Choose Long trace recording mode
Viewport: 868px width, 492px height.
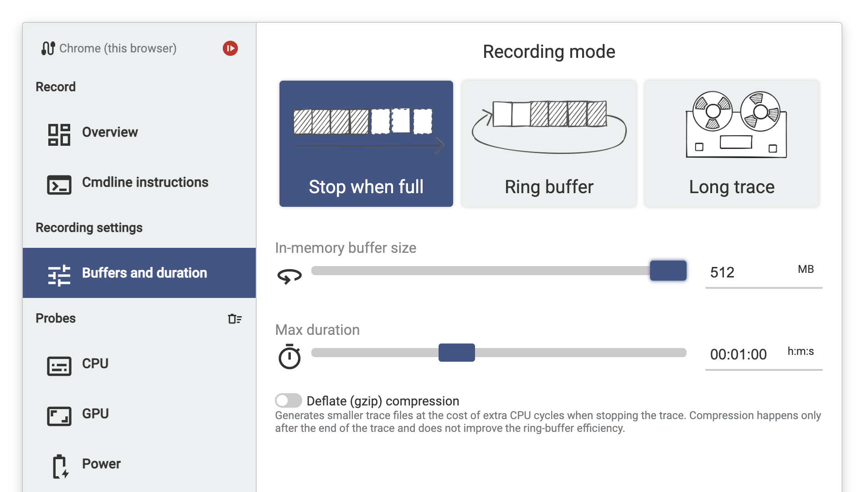click(732, 143)
